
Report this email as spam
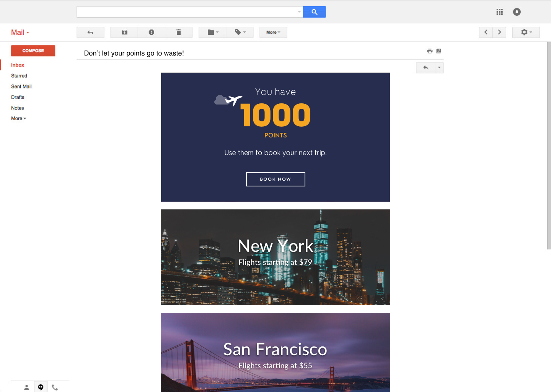click(x=152, y=32)
